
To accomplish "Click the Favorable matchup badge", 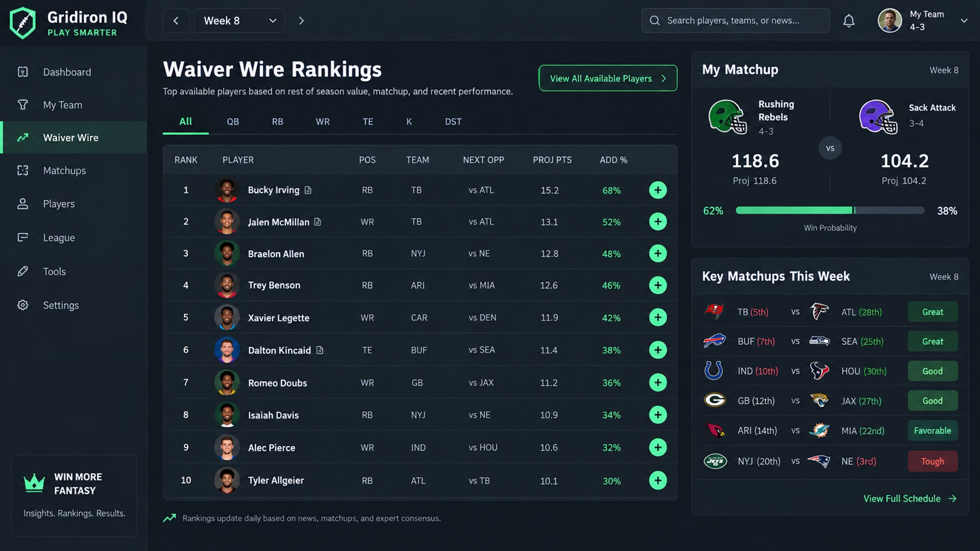I will (933, 430).
